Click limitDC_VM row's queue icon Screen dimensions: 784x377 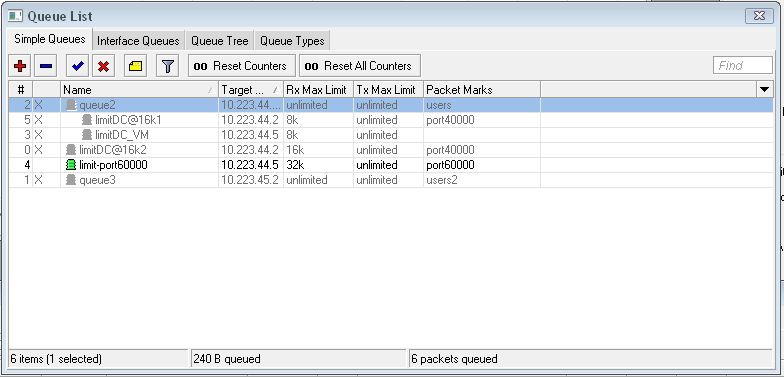(x=88, y=135)
